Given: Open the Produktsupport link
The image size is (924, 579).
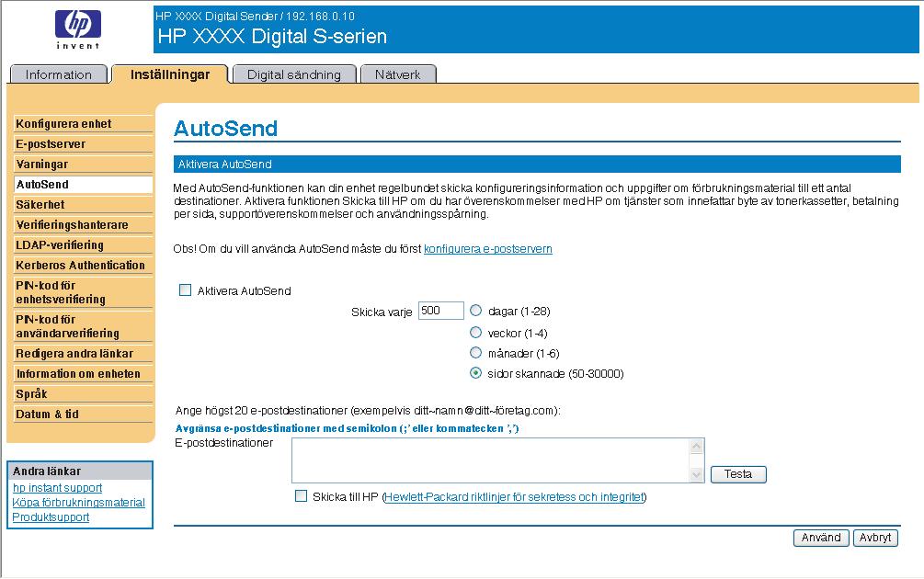Looking at the screenshot, I should (x=51, y=517).
